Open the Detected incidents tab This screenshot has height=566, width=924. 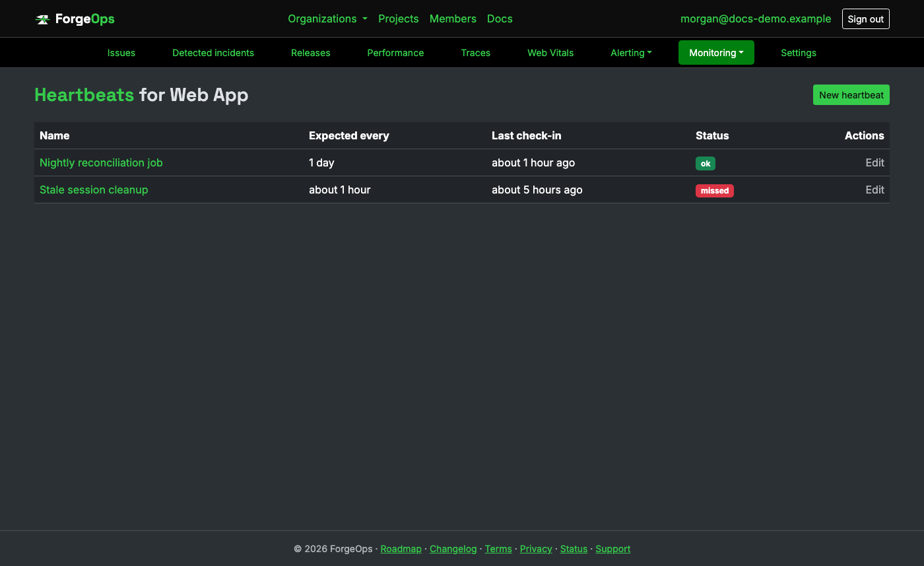tap(213, 53)
